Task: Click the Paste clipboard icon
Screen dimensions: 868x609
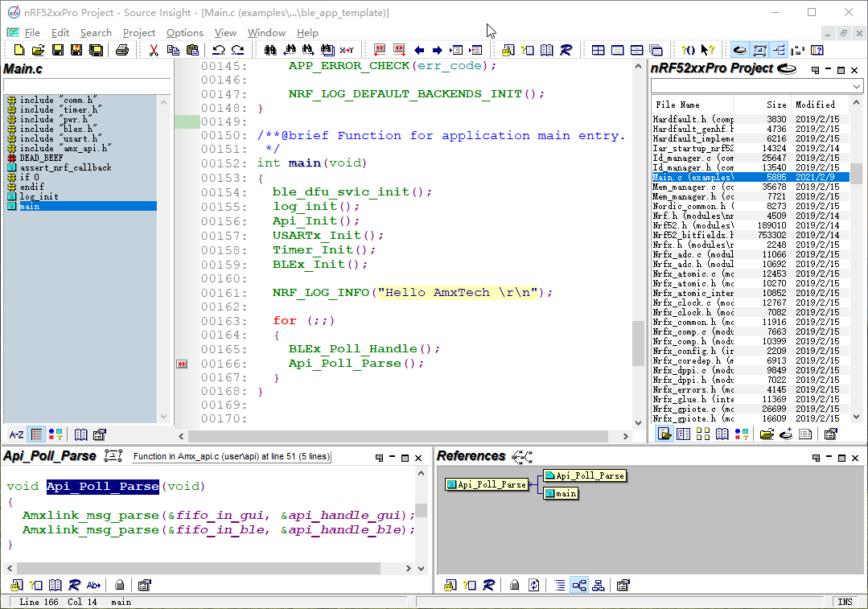Action: click(x=192, y=50)
